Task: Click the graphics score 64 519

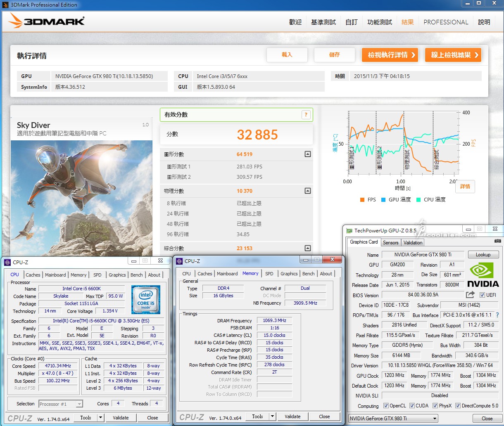Action: [245, 154]
